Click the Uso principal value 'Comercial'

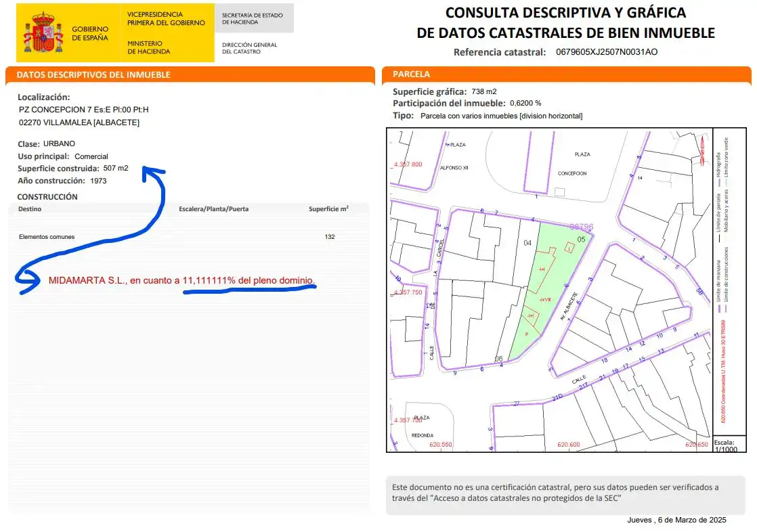pos(91,156)
